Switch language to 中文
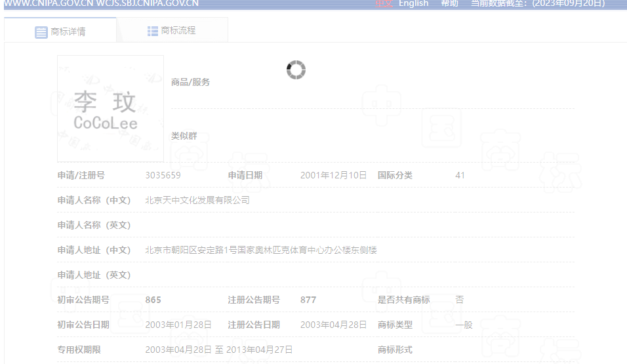The height and width of the screenshot is (364, 627). click(x=384, y=3)
